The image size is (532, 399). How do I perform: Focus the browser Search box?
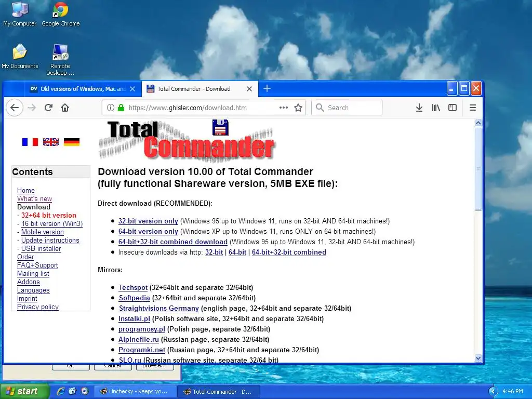click(347, 108)
